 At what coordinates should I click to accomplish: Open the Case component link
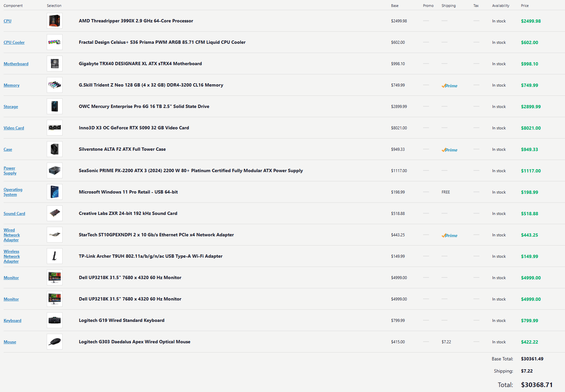(8, 149)
